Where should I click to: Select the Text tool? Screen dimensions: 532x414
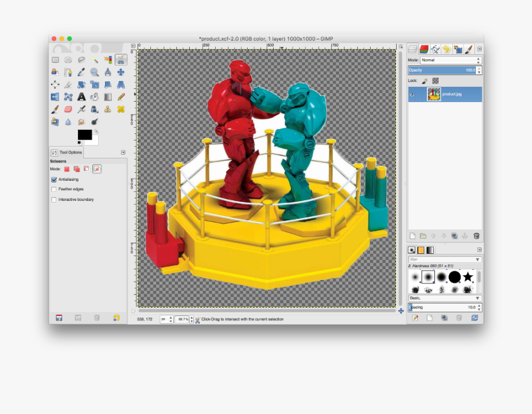click(82, 97)
